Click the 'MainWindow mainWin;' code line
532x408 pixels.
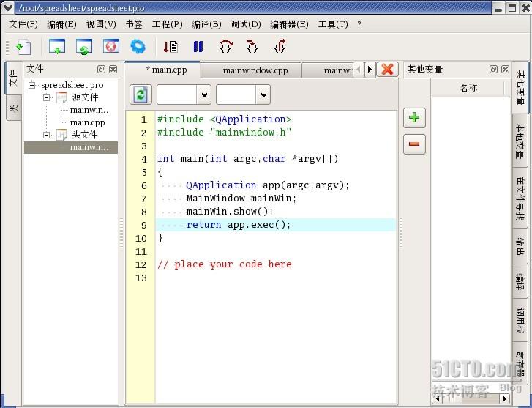[241, 199]
